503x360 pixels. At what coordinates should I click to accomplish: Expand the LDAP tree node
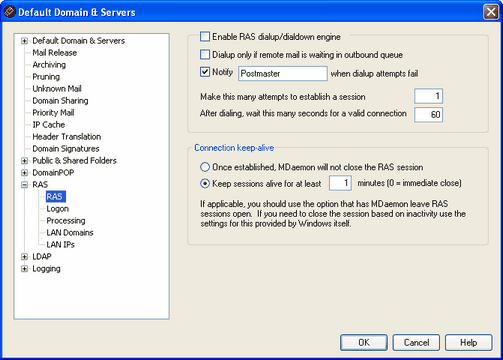point(24,257)
